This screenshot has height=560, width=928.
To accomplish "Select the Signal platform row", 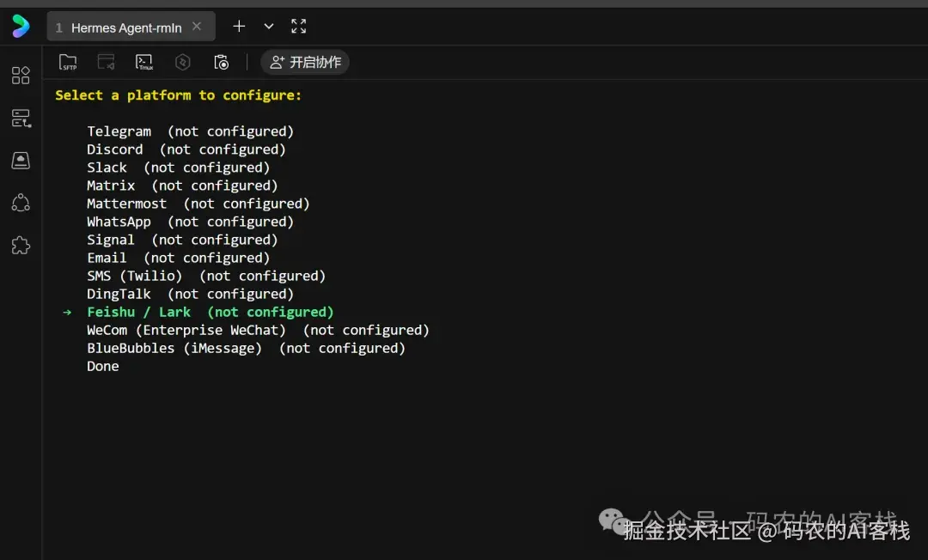I will 182,240.
